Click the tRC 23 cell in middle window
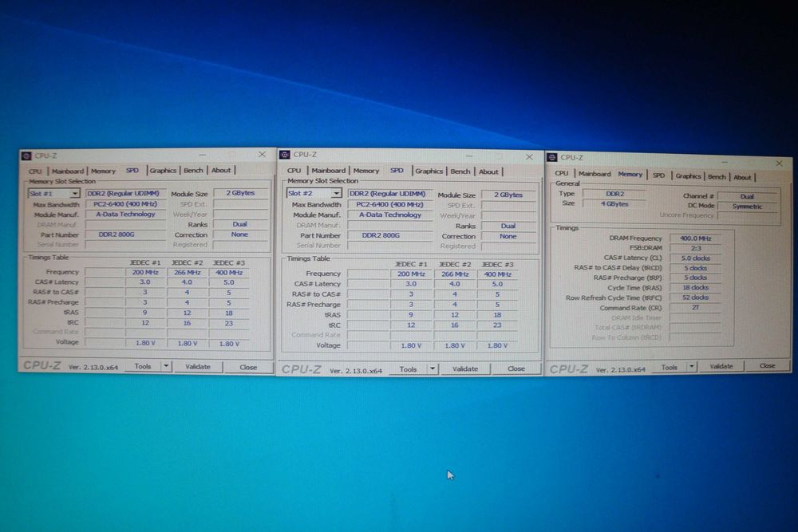798x532 pixels. (497, 325)
